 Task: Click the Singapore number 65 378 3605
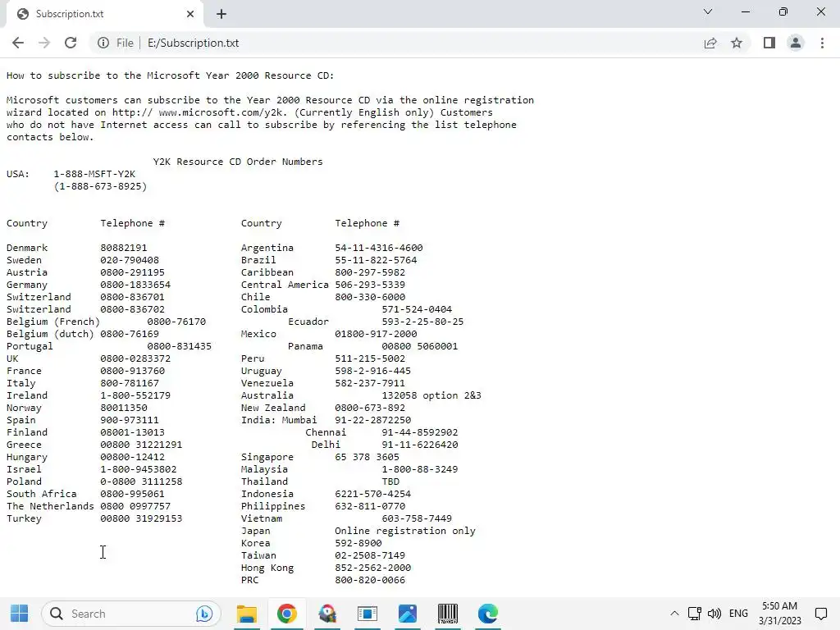click(367, 458)
